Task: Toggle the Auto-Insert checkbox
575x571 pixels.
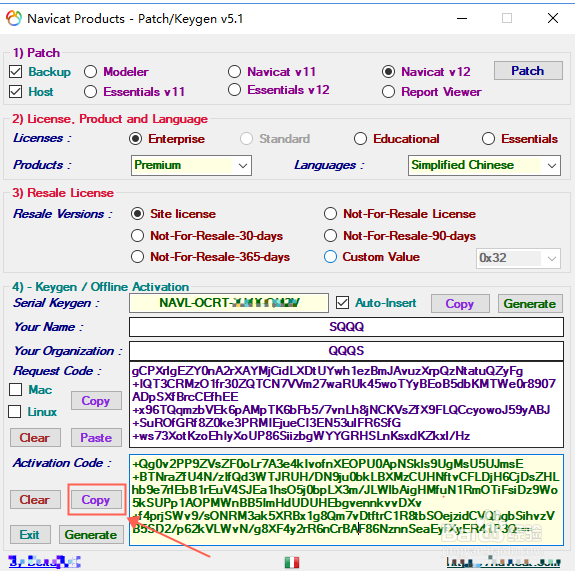Action: pyautogui.click(x=343, y=303)
